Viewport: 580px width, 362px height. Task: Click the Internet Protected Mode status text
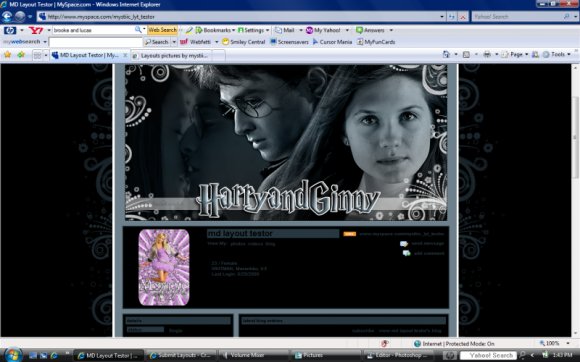[458, 344]
